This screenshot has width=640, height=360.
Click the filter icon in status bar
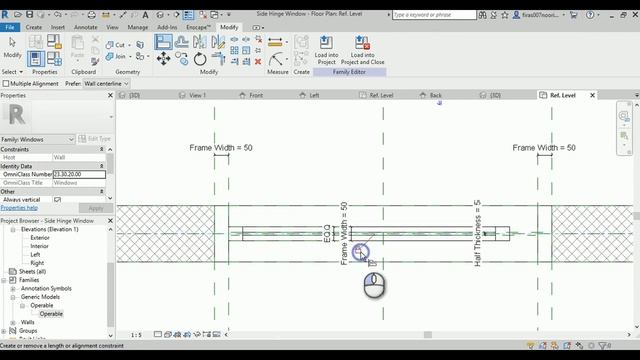602,345
